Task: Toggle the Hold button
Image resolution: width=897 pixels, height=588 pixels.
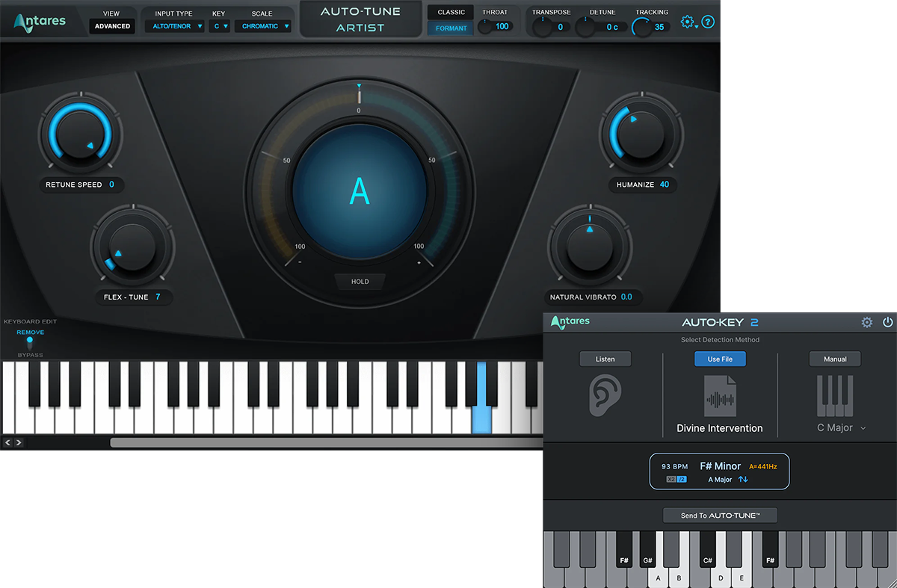Action: click(360, 282)
